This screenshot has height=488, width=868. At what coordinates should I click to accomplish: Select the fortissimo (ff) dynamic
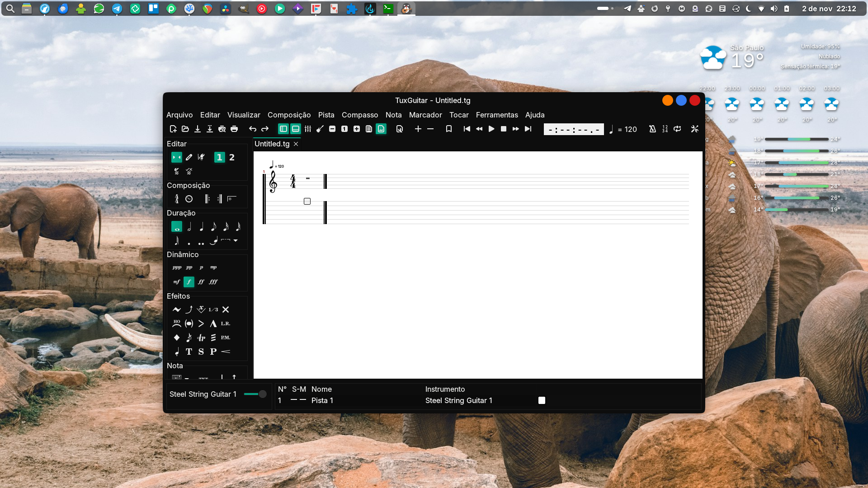tap(201, 282)
